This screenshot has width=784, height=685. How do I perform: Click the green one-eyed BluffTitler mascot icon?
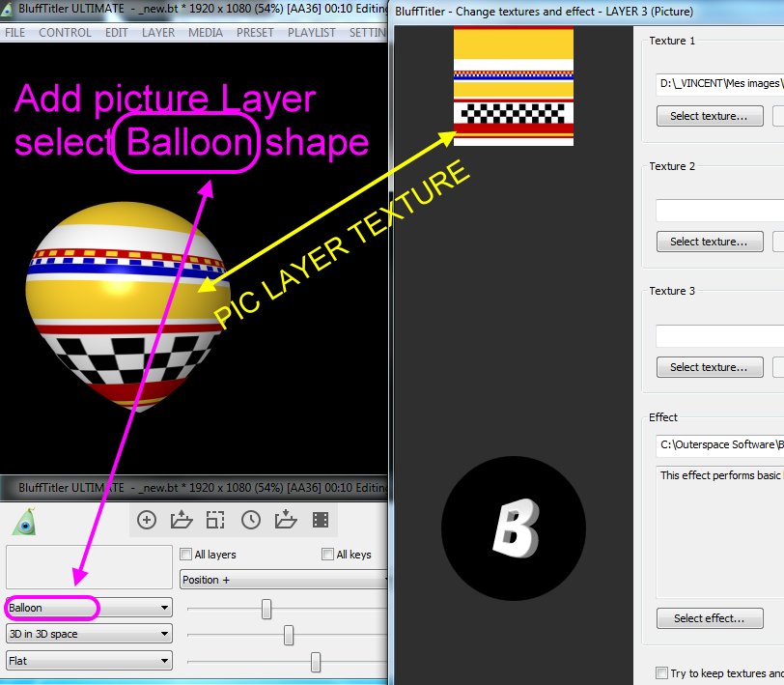pyautogui.click(x=24, y=522)
